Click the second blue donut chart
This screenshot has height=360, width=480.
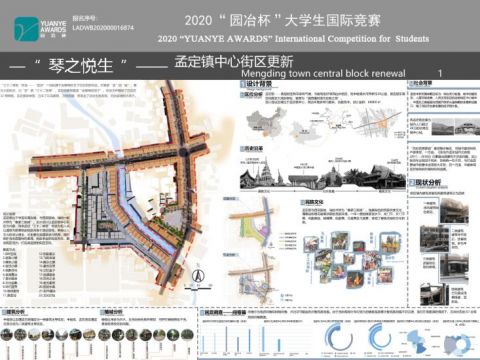(380, 336)
